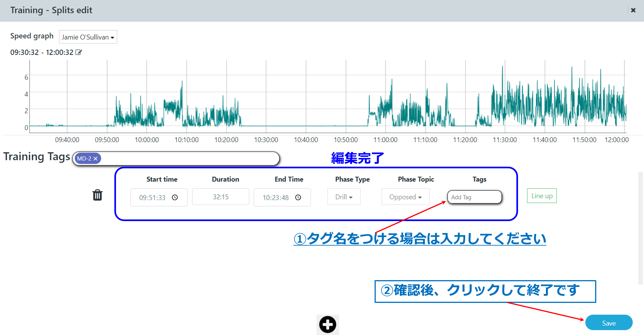Click the trash icon to delete split
The width and height of the screenshot is (644, 335).
(97, 195)
